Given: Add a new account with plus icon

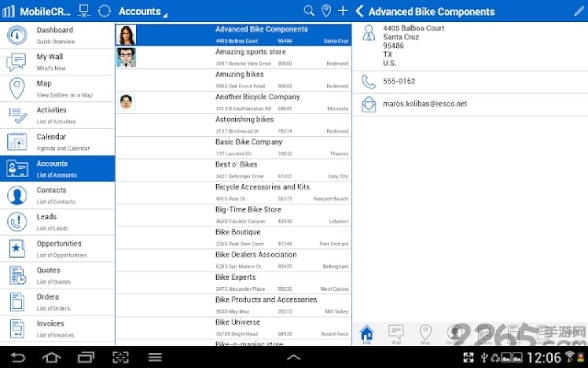Looking at the screenshot, I should click(343, 11).
